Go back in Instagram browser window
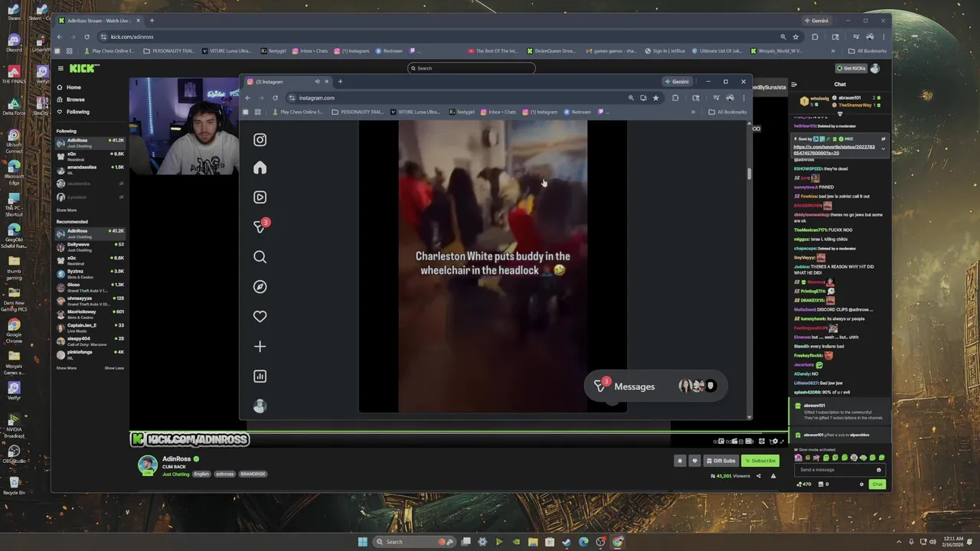The height and width of the screenshot is (551, 980). coord(247,98)
